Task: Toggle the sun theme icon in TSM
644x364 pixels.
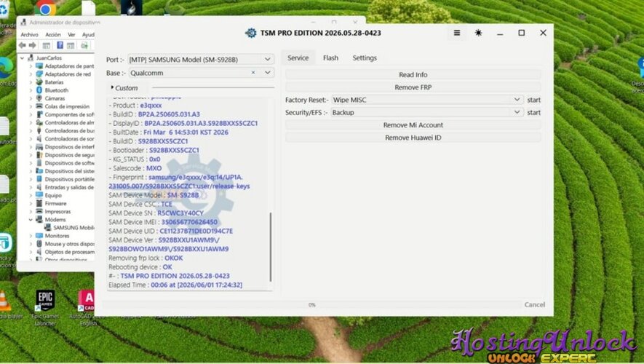Action: (x=478, y=33)
